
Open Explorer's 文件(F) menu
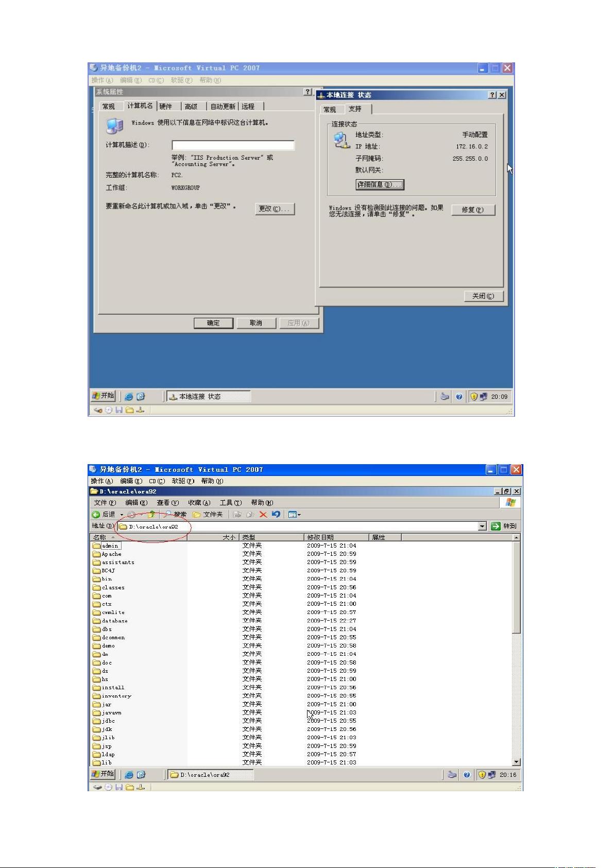pyautogui.click(x=105, y=503)
